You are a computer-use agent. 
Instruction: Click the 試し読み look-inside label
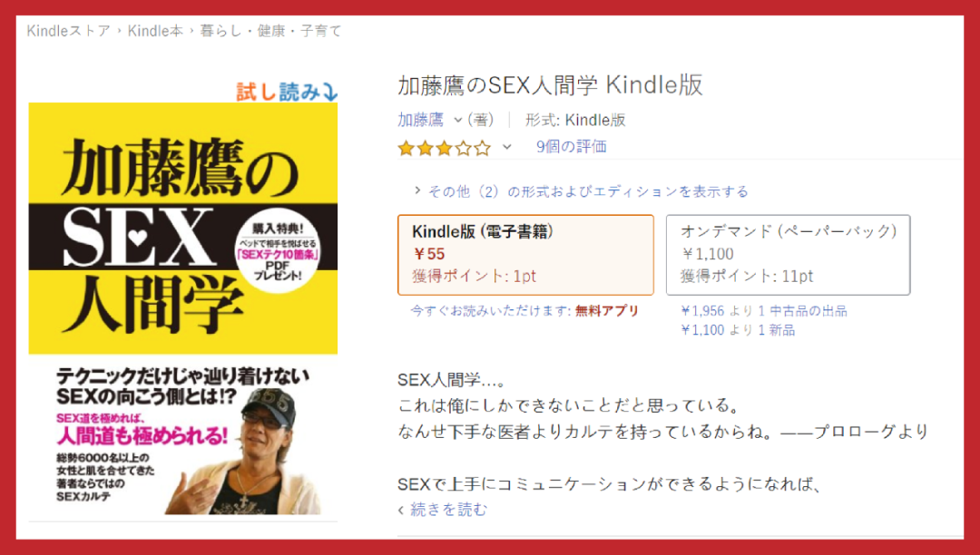pyautogui.click(x=279, y=92)
